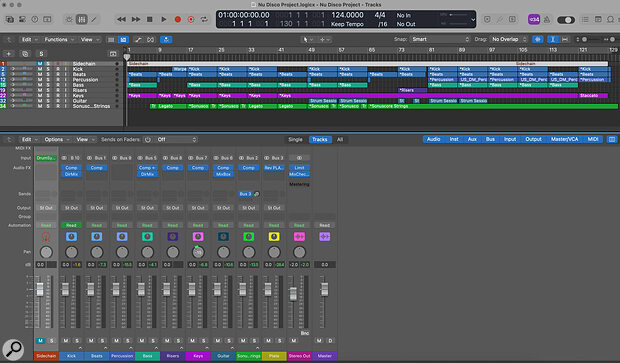The height and width of the screenshot is (363, 620).
Task: Toggle the Bus channel strip filter
Action: tap(490, 139)
